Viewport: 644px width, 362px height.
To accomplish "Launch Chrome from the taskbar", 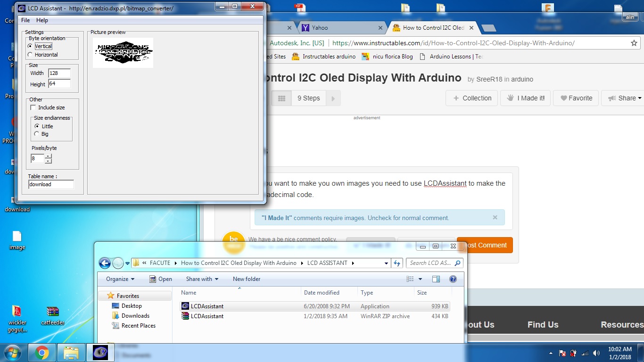I will [x=42, y=352].
